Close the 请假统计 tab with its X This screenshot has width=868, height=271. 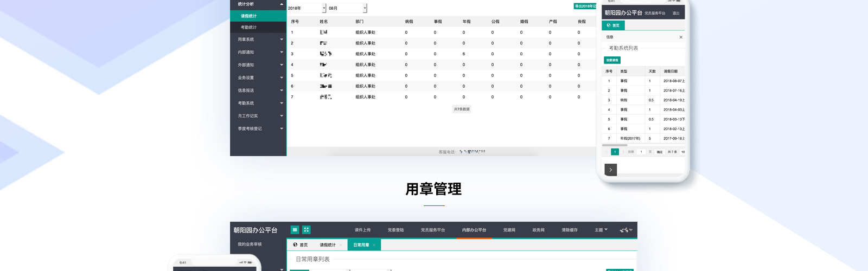tap(341, 245)
